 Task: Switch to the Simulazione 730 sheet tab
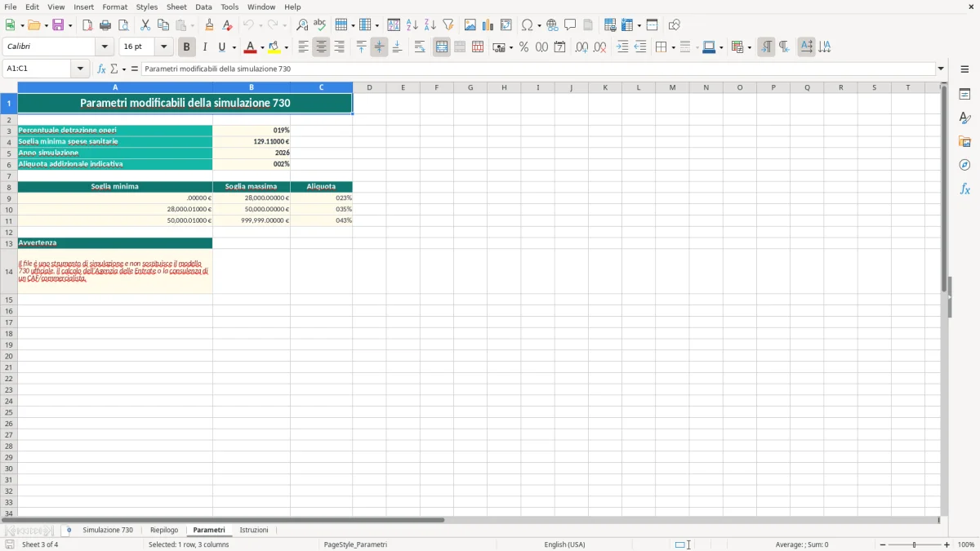pos(108,531)
